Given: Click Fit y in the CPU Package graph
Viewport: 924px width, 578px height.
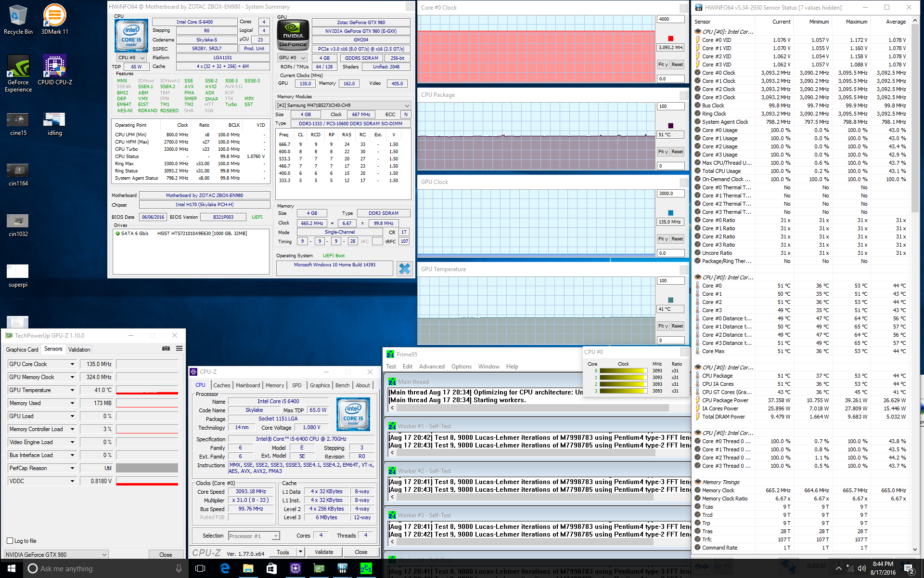Looking at the screenshot, I should click(x=663, y=152).
